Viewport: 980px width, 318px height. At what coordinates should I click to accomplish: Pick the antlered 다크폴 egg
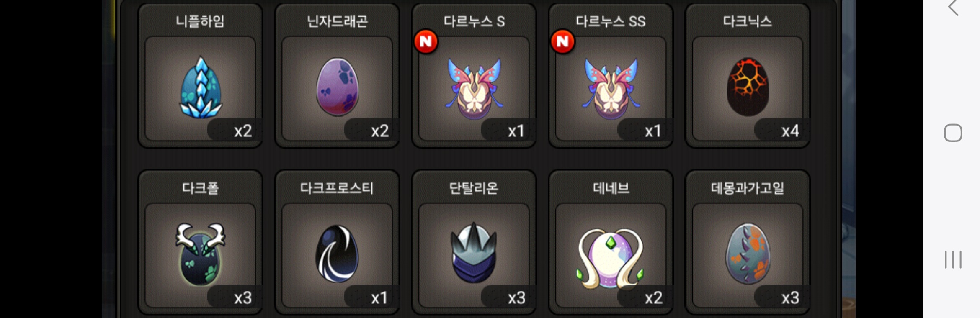point(200,254)
